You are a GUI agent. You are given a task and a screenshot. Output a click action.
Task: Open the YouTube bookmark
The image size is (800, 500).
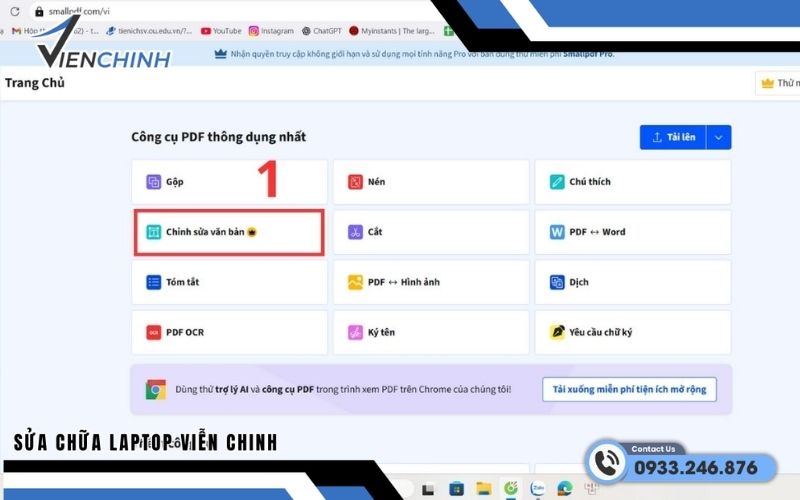[221, 31]
